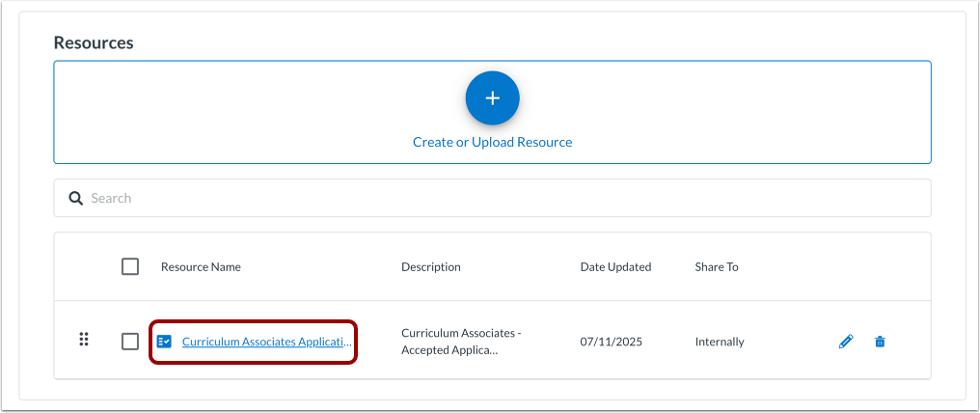Click the Resources section heading
This screenshot has width=980, height=413.
(x=94, y=42)
